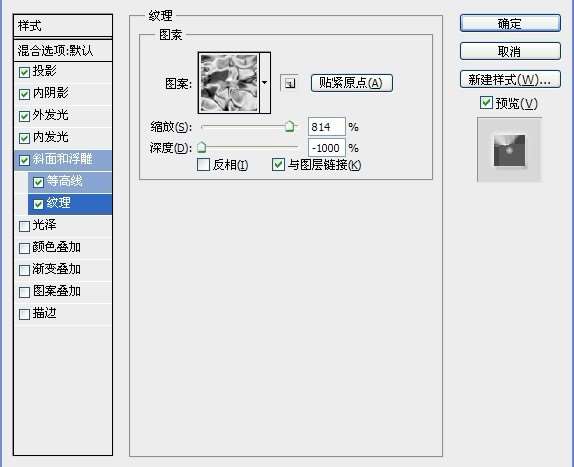574x467 pixels.
Task: Click the pattern texture thumbnail
Action: (x=229, y=83)
